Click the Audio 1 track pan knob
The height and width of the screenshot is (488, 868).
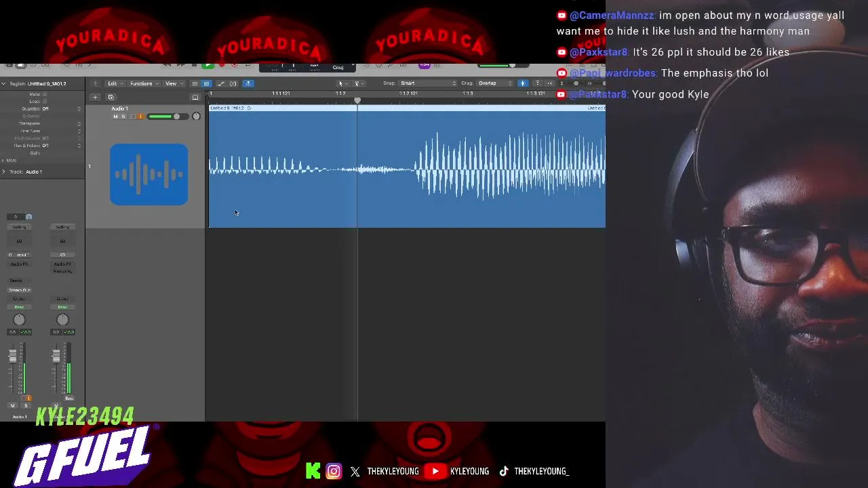[196, 117]
